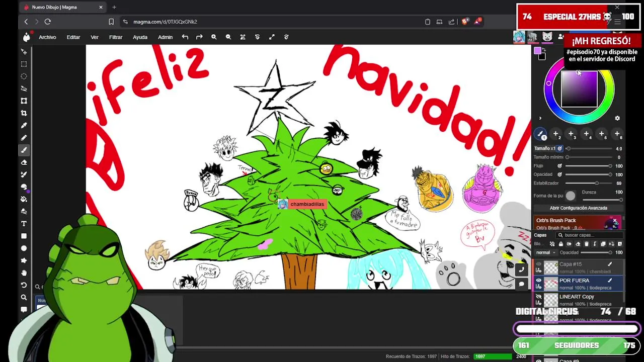Bookmark this page with the bookmark icon
Screen dimensions: 644x362
click(x=111, y=22)
